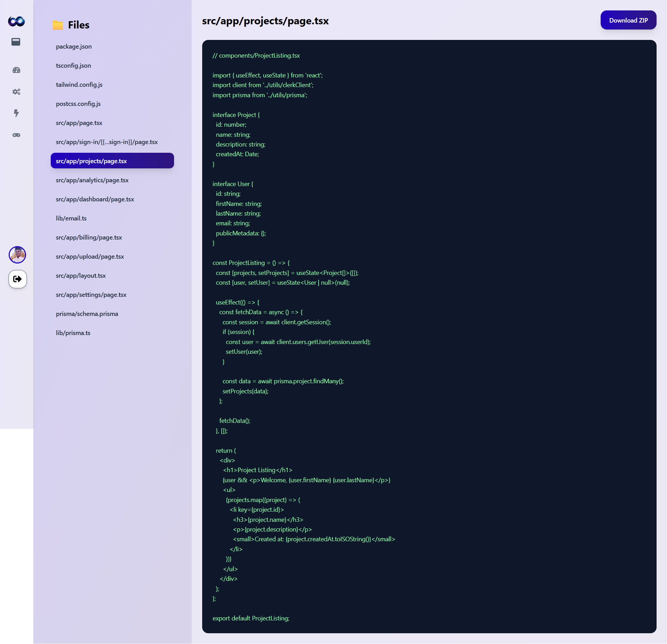Click the user profile avatar
The width and height of the screenshot is (667, 644).
tap(17, 255)
